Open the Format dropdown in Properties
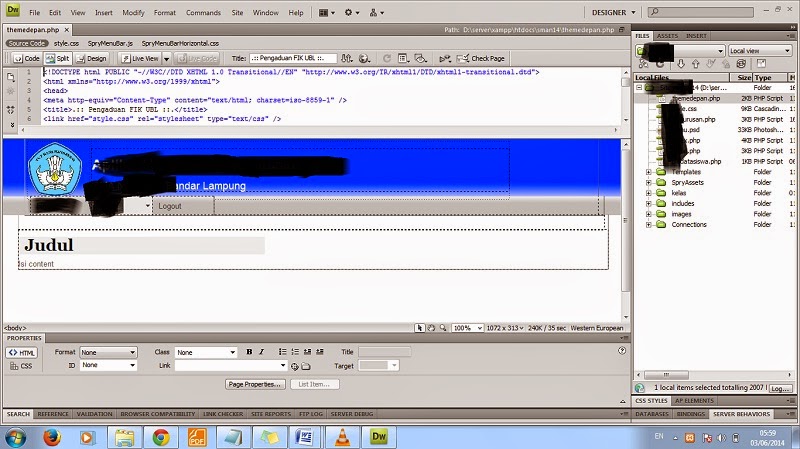 tap(108, 353)
